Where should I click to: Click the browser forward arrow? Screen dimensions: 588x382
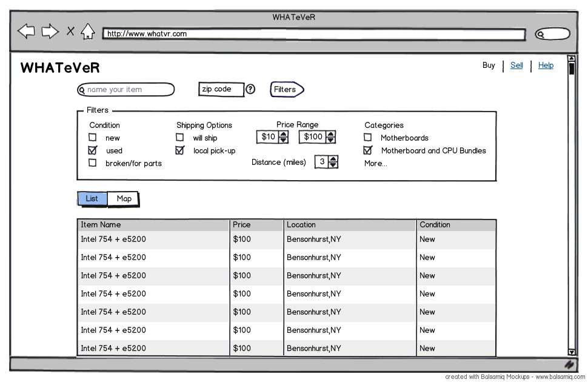tap(50, 32)
